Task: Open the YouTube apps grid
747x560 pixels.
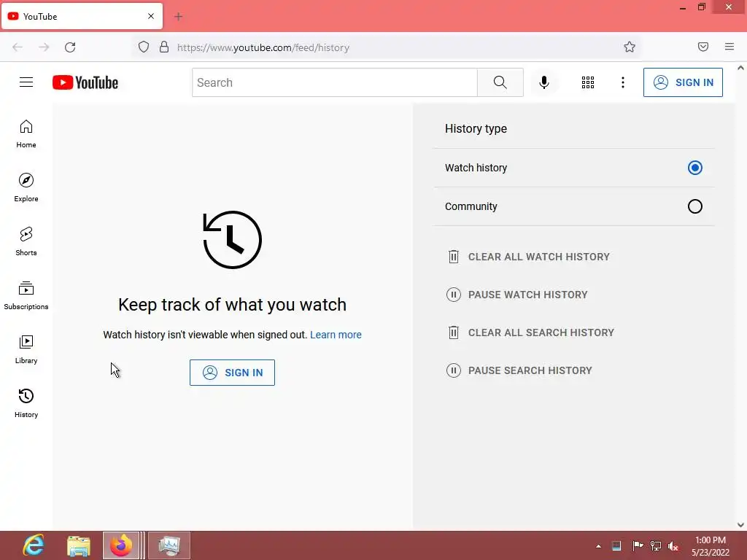Action: (x=588, y=82)
